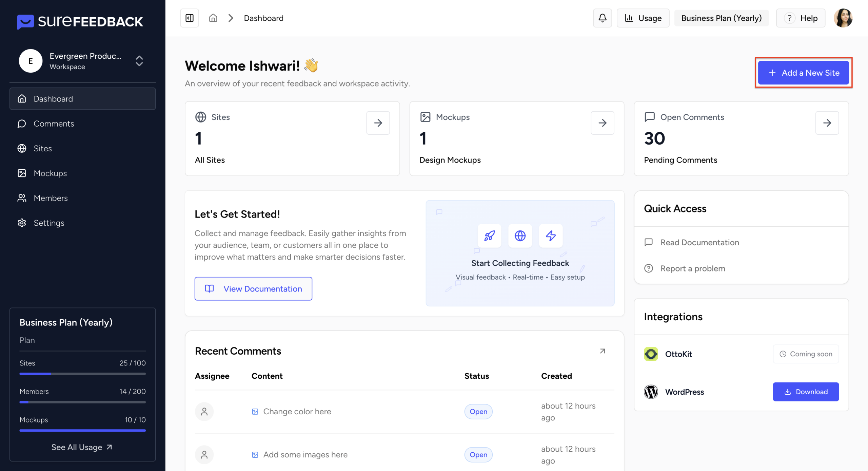Open the Open Comments card arrow
The height and width of the screenshot is (471, 868).
[827, 123]
